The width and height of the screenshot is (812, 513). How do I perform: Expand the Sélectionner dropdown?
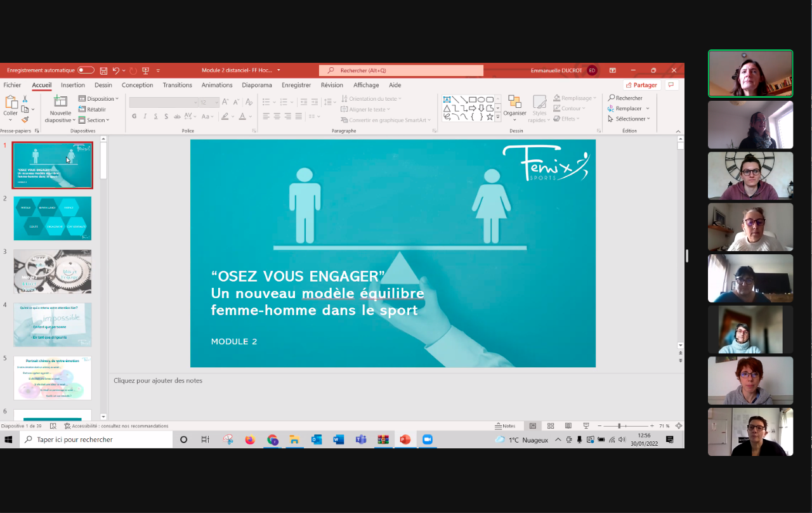[x=629, y=119]
